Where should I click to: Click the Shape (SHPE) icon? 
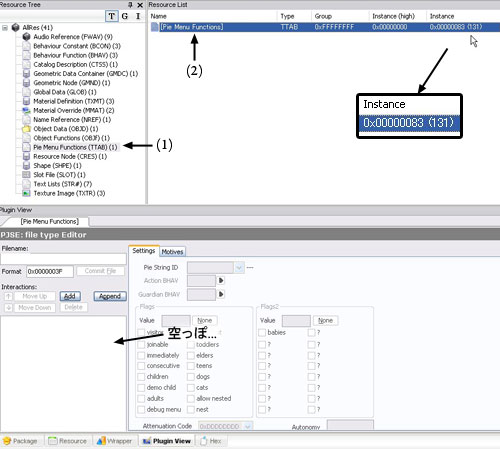click(x=26, y=166)
